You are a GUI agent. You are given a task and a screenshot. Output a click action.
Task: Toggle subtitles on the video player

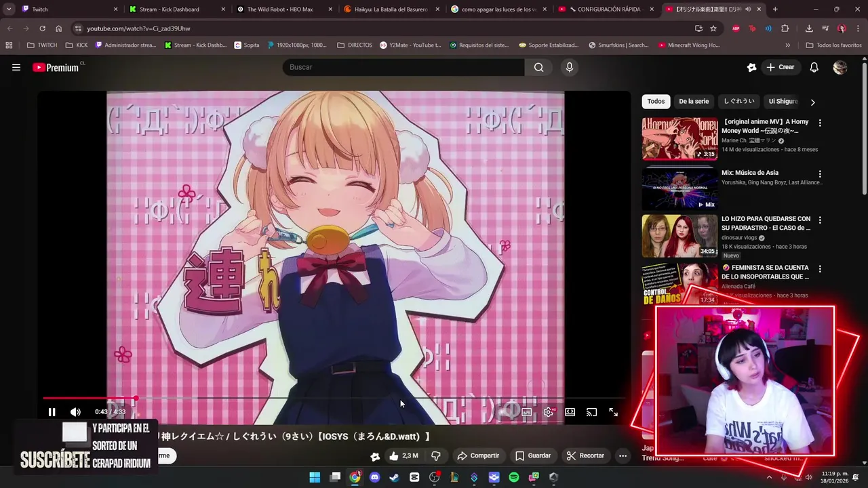(x=526, y=412)
